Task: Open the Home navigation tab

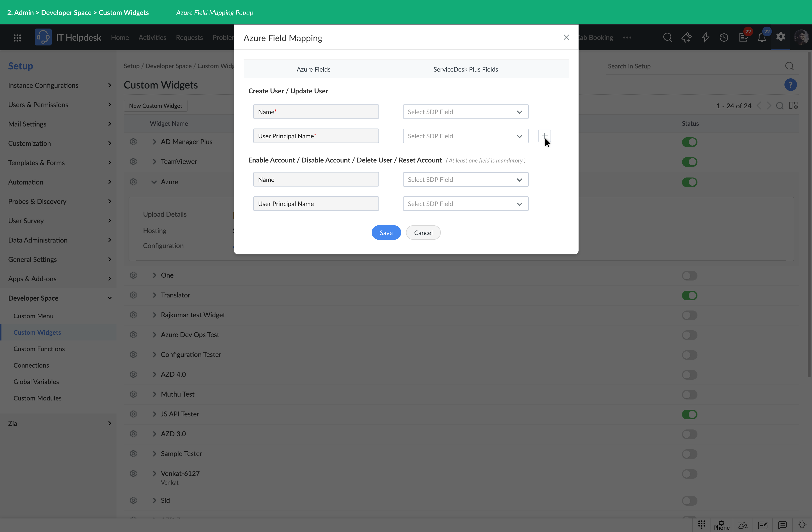Action: pos(120,37)
